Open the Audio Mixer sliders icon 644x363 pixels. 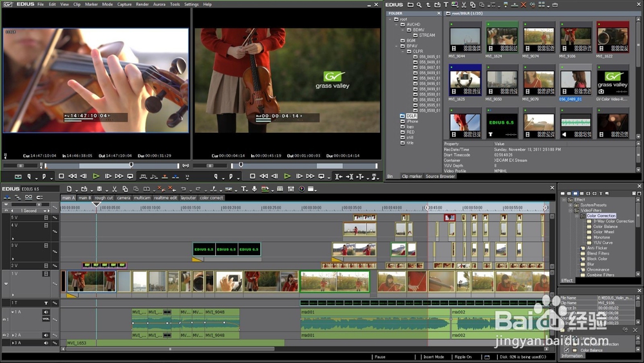pos(291,189)
